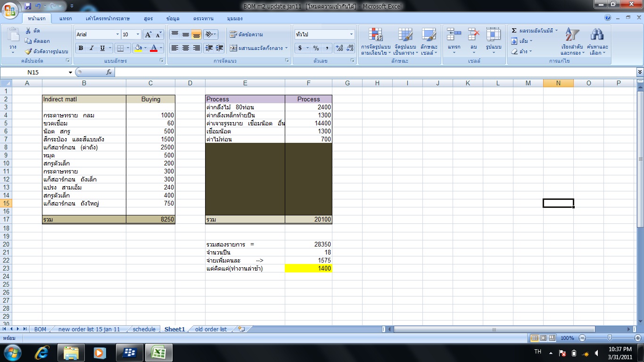Click the Cut scissors icon
The height and width of the screenshot is (362, 644).
click(28, 31)
